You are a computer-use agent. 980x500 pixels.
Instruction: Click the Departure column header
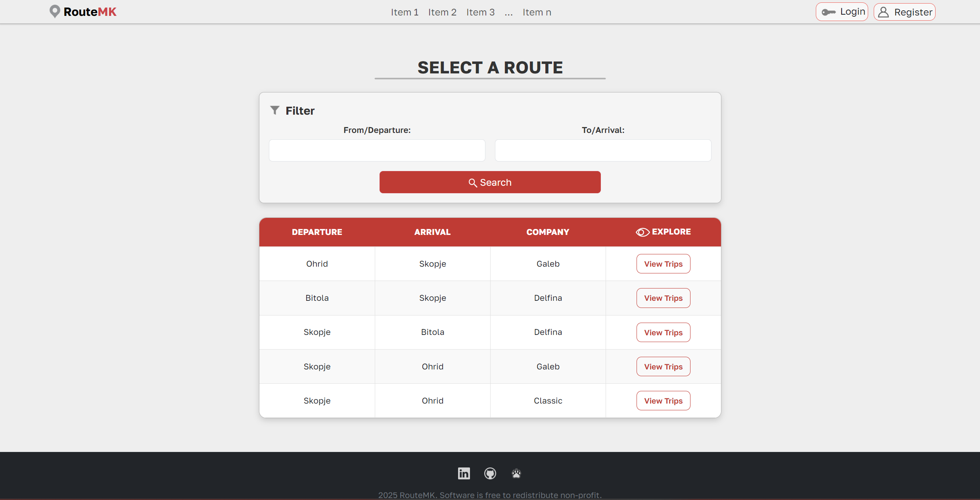pyautogui.click(x=317, y=232)
